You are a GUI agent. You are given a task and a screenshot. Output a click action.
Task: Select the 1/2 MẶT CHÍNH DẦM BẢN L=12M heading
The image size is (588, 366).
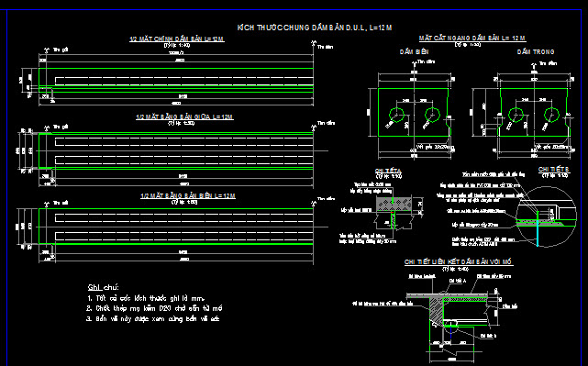coord(177,39)
